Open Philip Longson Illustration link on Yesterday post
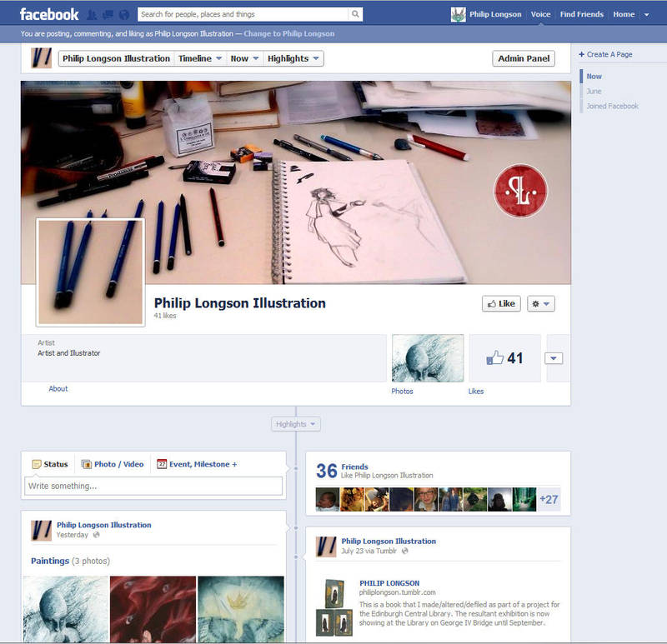The width and height of the screenshot is (667, 644). coord(103,525)
